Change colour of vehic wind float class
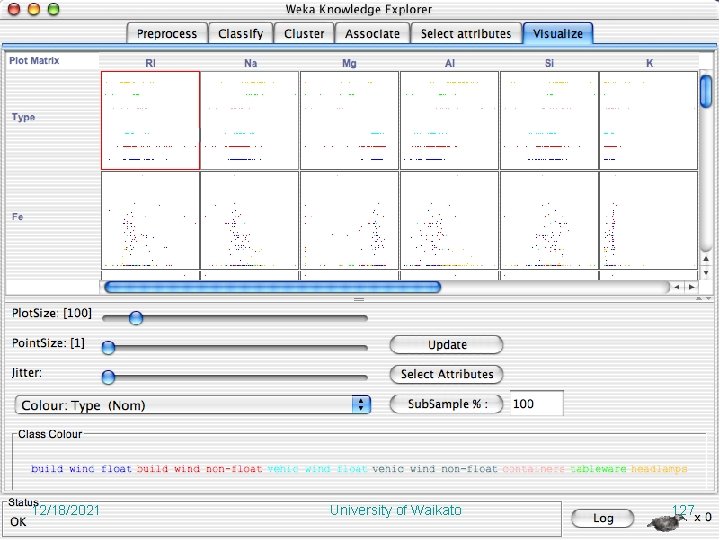720x540 pixels. [317, 469]
